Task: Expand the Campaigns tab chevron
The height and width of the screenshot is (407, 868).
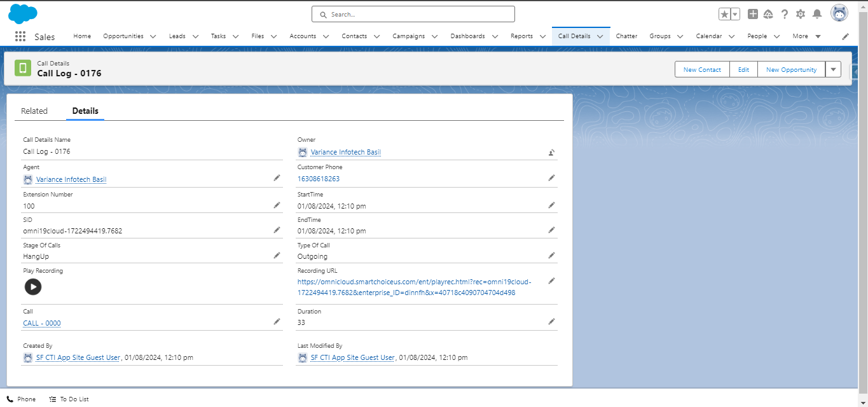Action: pyautogui.click(x=434, y=36)
